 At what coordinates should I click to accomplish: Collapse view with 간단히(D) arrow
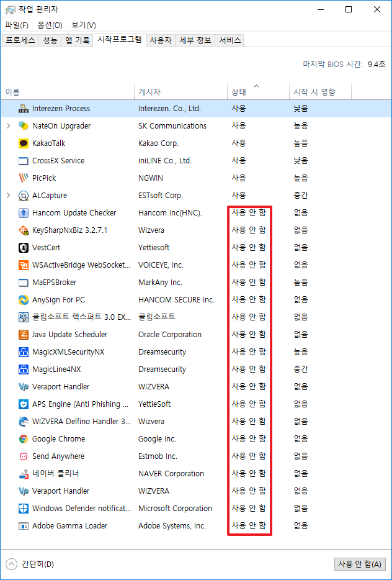pos(12,564)
